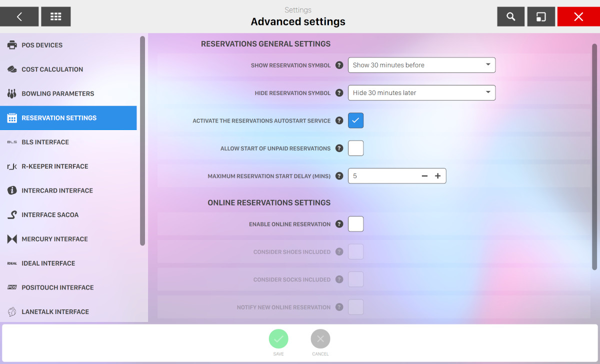Open Intercard Interface settings section
This screenshot has height=364, width=600.
point(57,190)
